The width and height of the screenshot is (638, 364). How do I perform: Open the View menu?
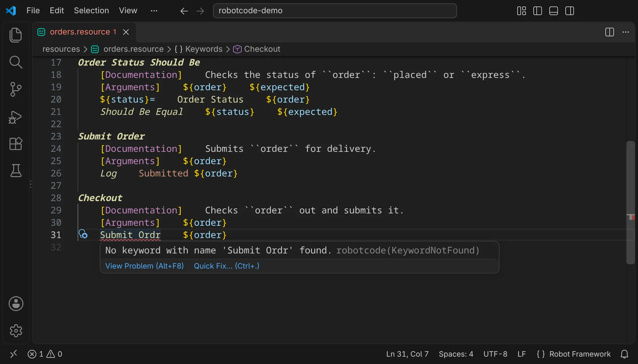[x=128, y=10]
